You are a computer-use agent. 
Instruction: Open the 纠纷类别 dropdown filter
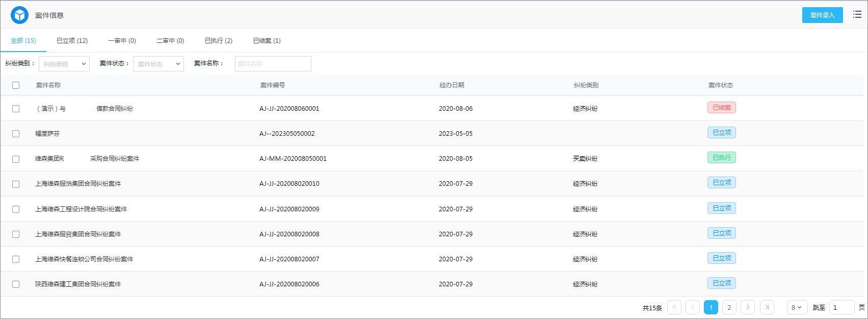[64, 64]
